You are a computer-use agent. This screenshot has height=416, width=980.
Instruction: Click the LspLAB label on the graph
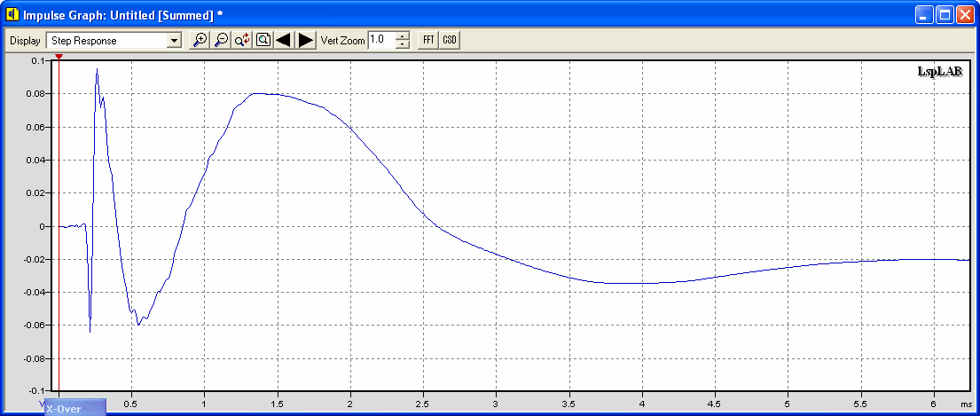(939, 72)
